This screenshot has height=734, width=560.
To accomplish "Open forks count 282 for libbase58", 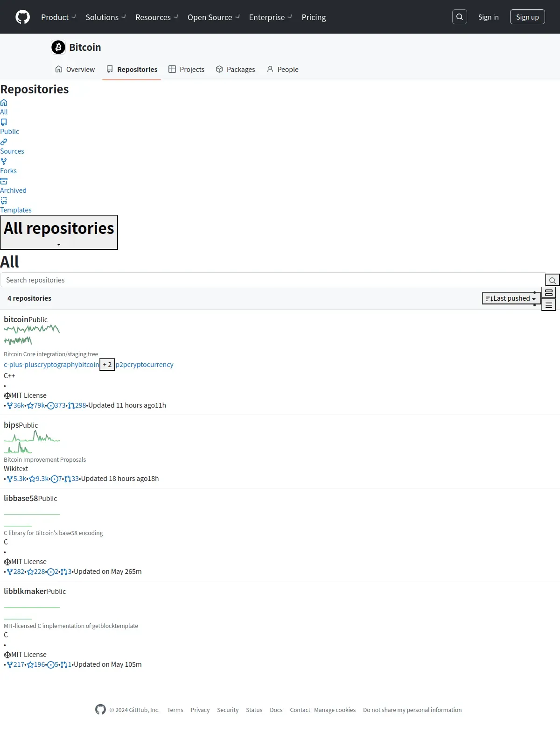I will pos(15,572).
